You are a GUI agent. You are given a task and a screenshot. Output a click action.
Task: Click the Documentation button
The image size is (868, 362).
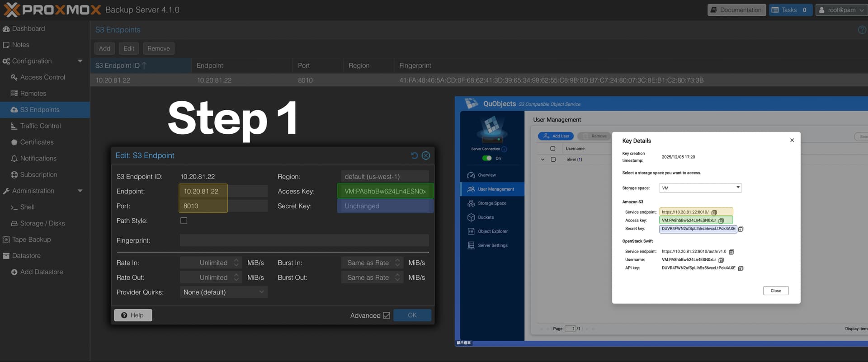[735, 10]
